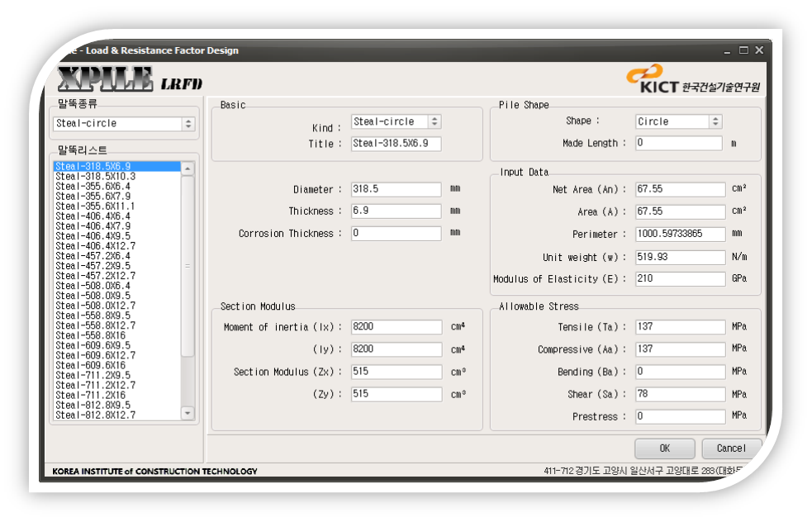The height and width of the screenshot is (522, 812).
Task: Click the Net Area (An) field
Action: [681, 189]
